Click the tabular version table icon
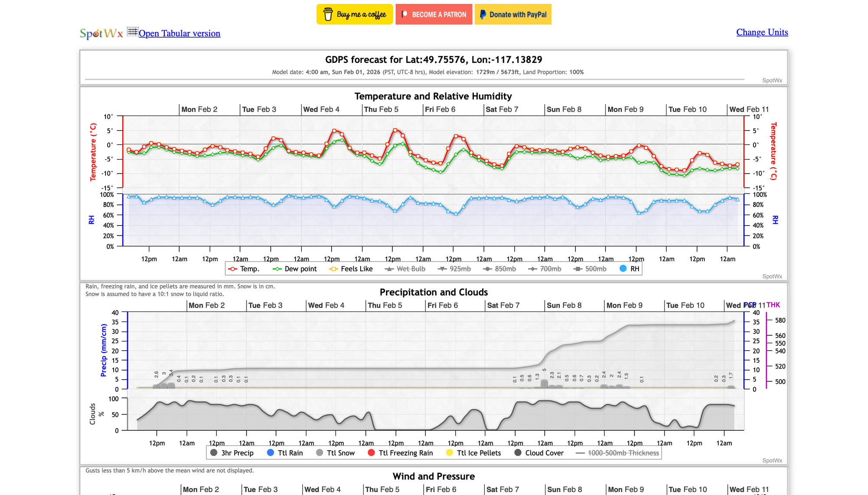The height and width of the screenshot is (495, 868). tap(132, 32)
